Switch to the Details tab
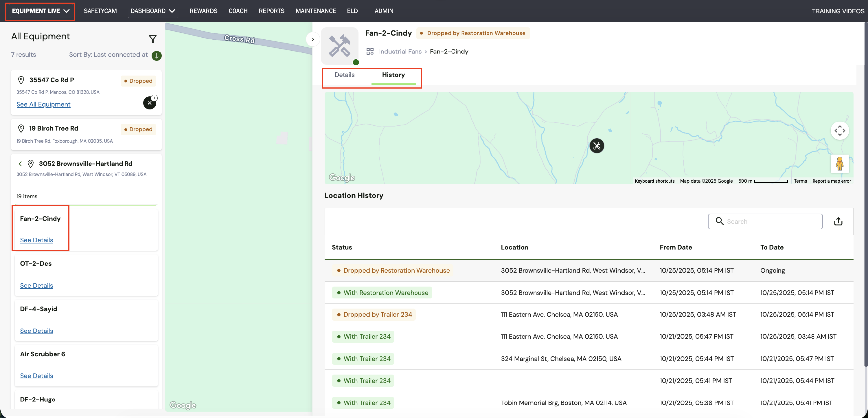Screen dimensions: 868x418 point(344,75)
